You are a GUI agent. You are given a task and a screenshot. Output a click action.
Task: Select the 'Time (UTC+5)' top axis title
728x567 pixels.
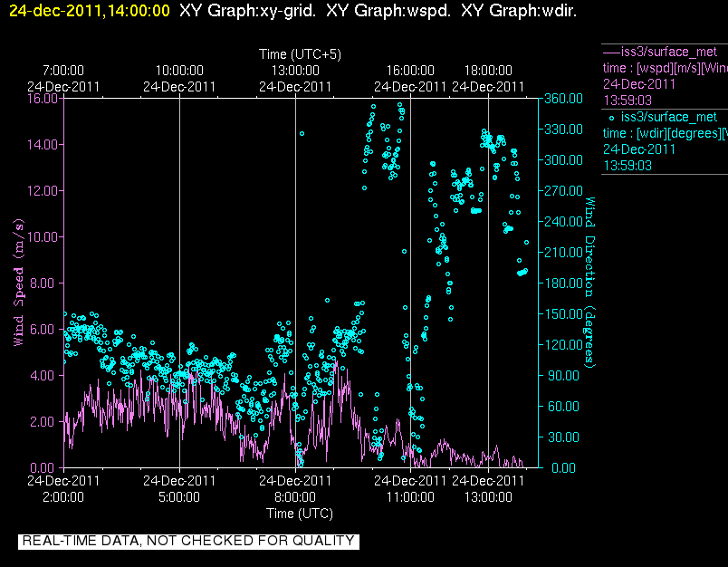[299, 54]
